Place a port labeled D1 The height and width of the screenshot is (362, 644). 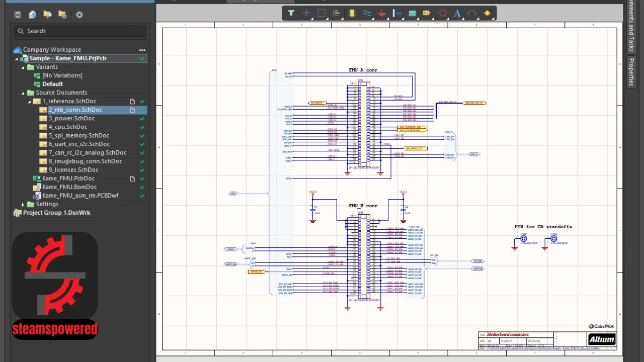[427, 14]
